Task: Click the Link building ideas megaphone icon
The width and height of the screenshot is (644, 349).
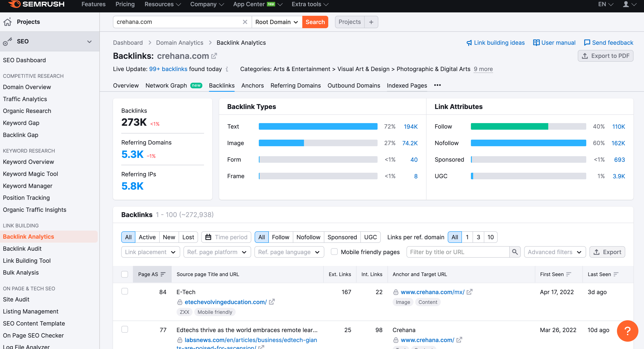Action: (x=469, y=43)
